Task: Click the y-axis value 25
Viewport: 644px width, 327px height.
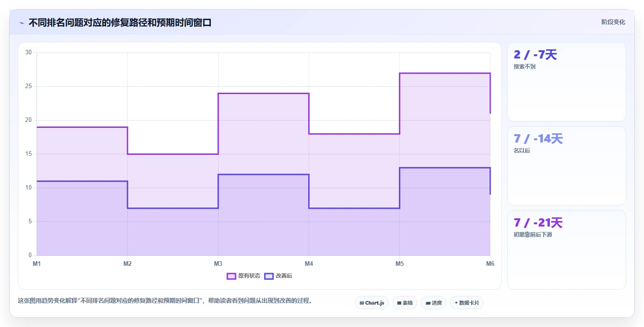Action: click(28, 86)
